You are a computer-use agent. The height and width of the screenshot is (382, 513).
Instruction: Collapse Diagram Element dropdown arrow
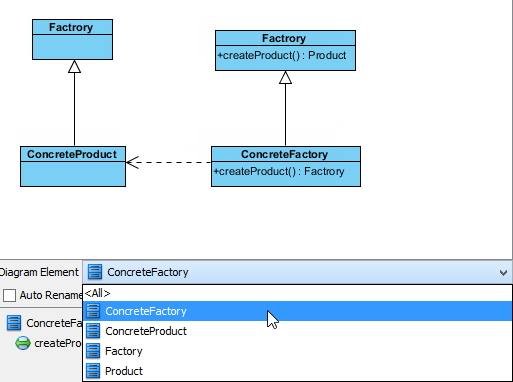(x=503, y=273)
